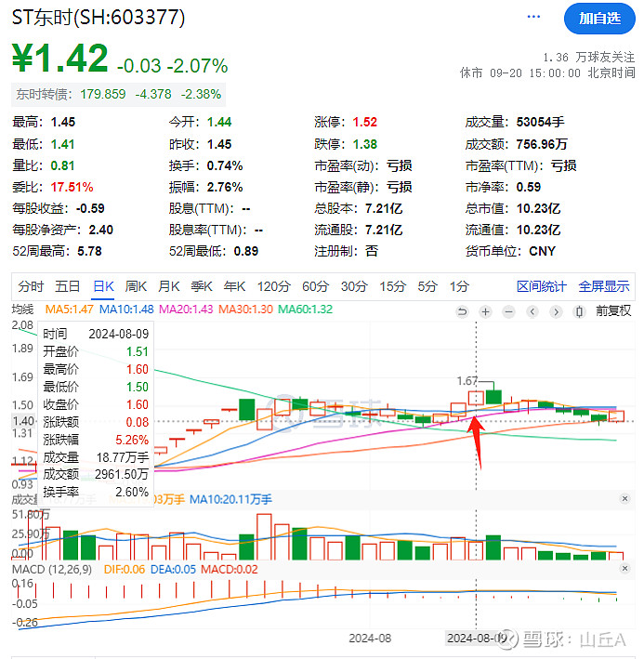Click the ST东时(SH:603377) stock title
The height and width of the screenshot is (659, 644).
tap(99, 18)
